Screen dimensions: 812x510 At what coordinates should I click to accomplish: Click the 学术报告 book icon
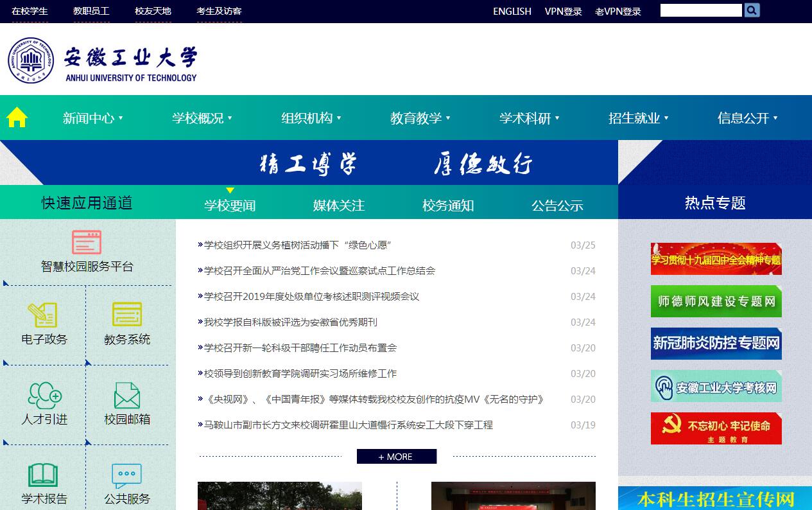click(x=44, y=475)
